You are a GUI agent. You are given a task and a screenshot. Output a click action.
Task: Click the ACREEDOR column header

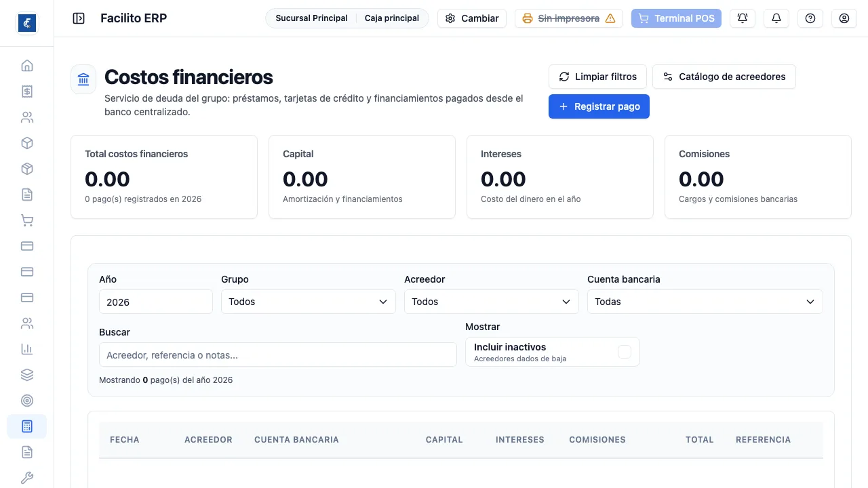[x=208, y=440]
